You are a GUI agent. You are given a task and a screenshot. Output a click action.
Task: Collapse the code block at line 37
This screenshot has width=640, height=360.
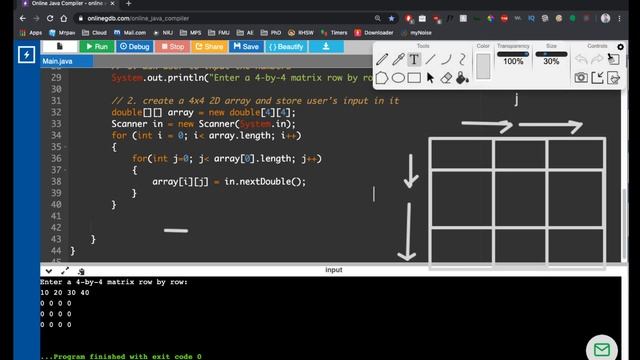pyautogui.click(x=66, y=170)
